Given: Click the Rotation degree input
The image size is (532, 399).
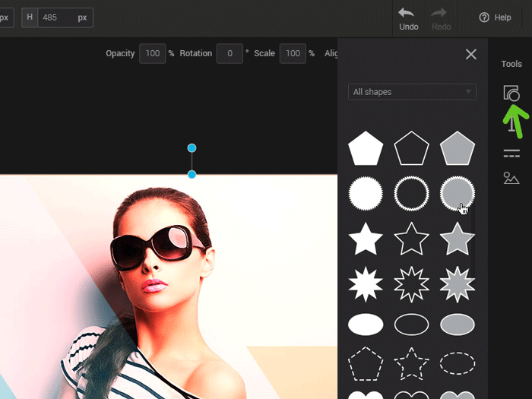Looking at the screenshot, I should (229, 54).
